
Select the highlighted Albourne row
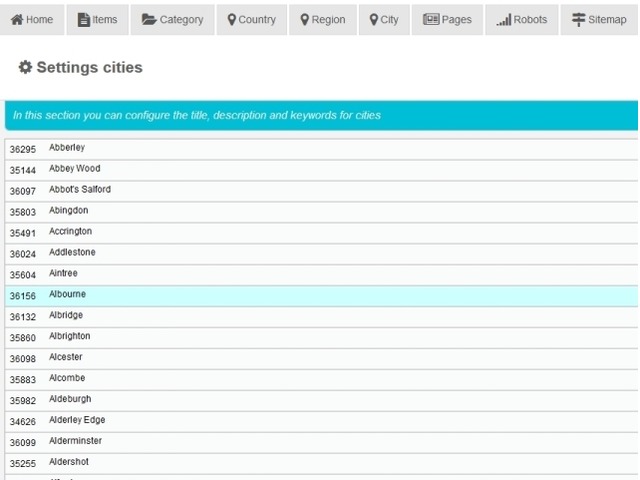tap(67, 295)
